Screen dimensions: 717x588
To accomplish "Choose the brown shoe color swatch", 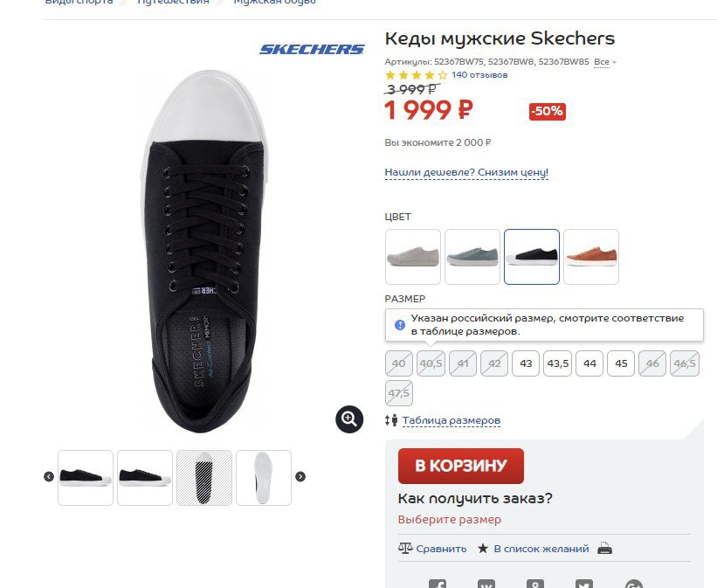I will tap(591, 257).
